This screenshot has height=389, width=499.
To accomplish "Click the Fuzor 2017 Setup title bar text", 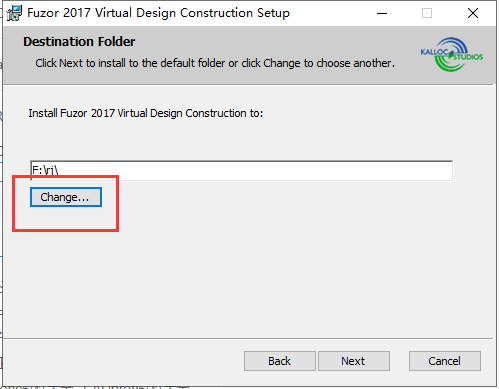I will [158, 13].
